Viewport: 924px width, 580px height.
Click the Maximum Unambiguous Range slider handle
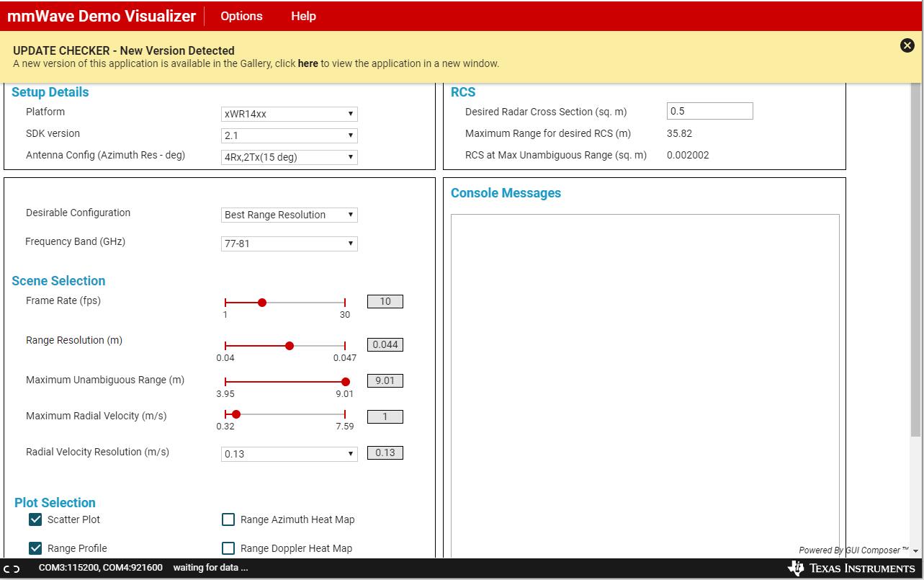[346, 382]
